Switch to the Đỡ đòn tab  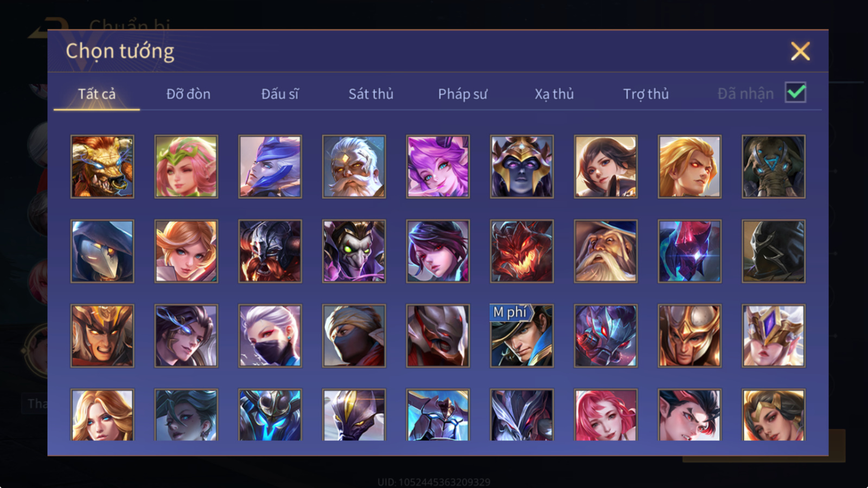(188, 94)
